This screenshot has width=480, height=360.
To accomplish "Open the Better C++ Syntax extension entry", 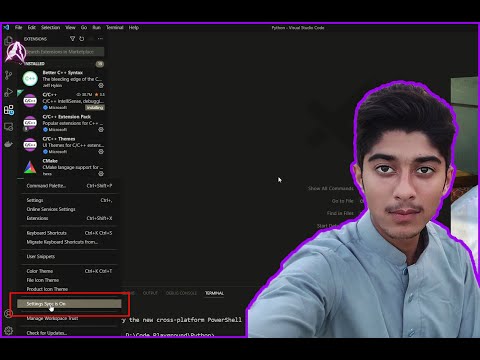I will point(62,79).
